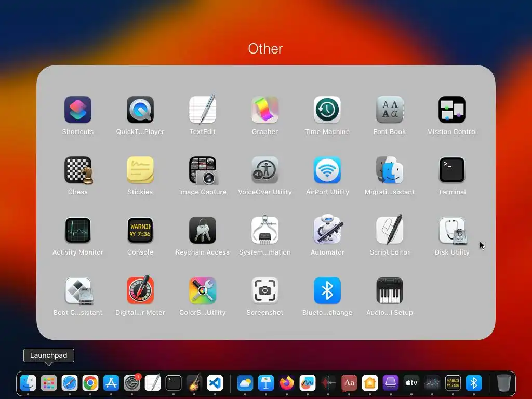
Task: Open TextEdit in the Other folder
Action: pos(203,109)
